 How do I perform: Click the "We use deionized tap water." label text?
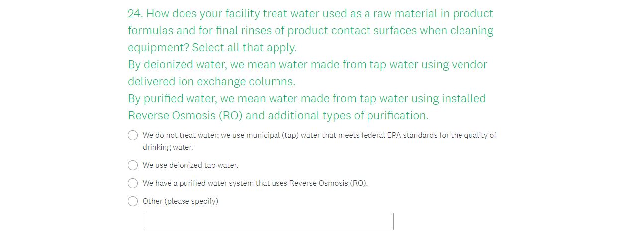(190, 165)
